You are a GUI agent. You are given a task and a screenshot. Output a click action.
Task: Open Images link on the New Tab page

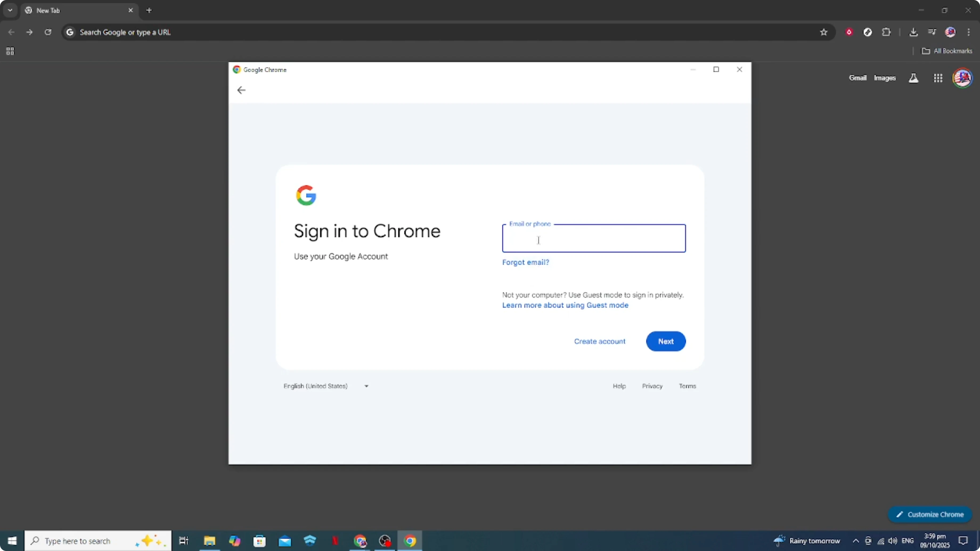(x=884, y=78)
